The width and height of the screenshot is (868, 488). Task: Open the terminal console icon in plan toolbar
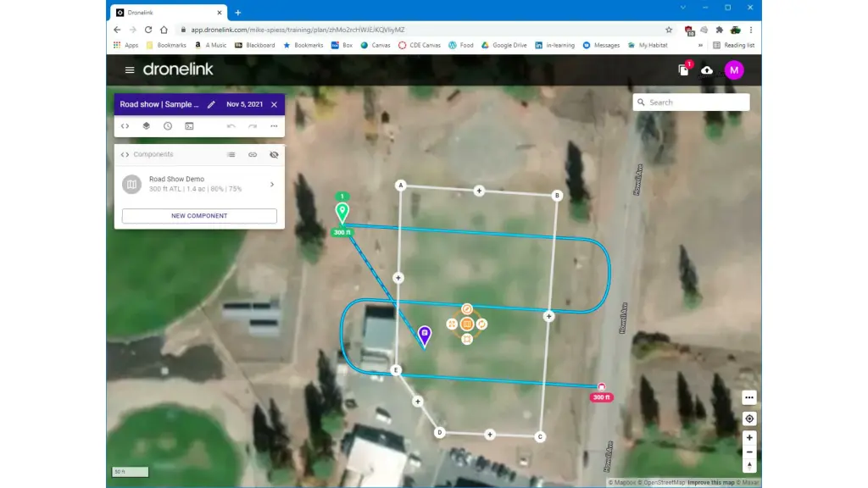click(x=189, y=126)
